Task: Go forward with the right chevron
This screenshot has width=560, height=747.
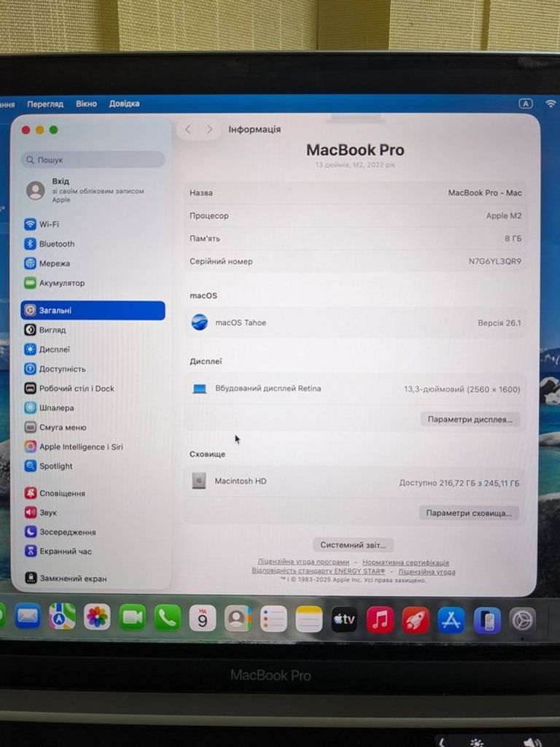Action: pyautogui.click(x=209, y=129)
